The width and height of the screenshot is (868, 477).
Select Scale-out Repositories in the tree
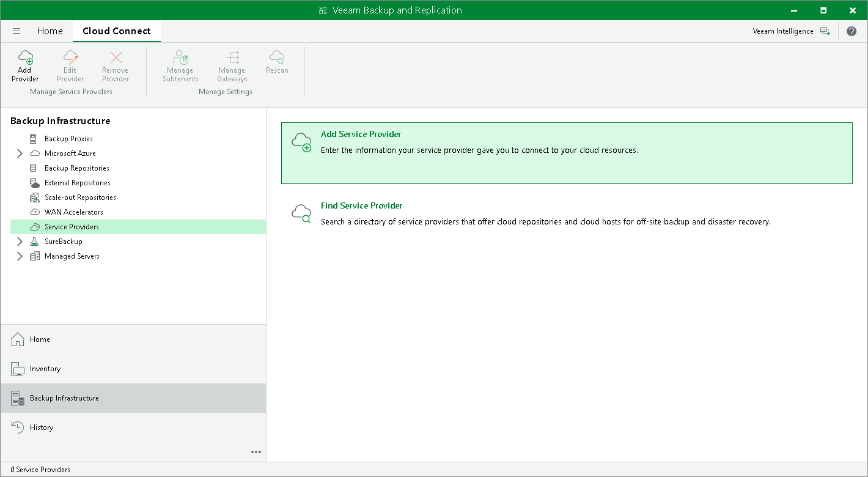(x=80, y=198)
